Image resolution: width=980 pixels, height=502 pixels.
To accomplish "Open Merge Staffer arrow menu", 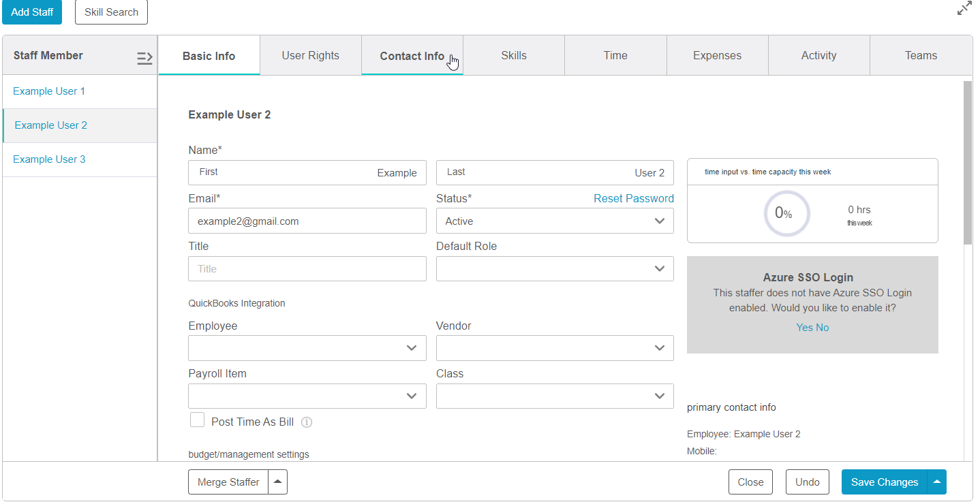I will (277, 482).
